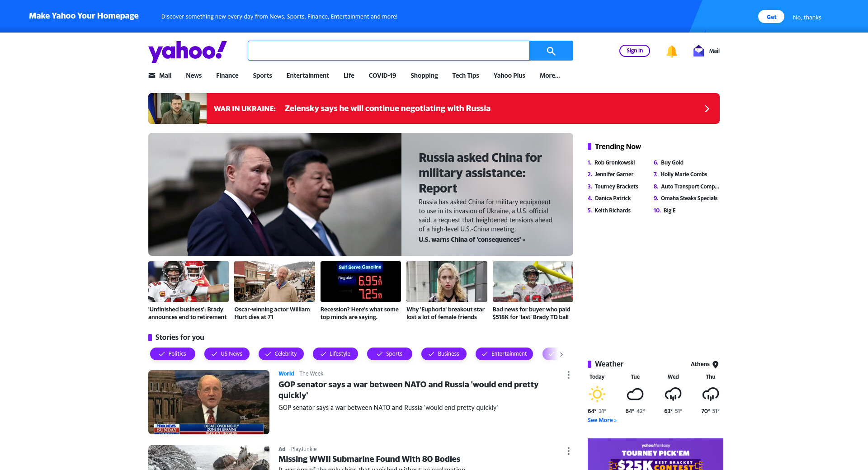Click the Sign in button
Screen dimensions: 868x470
[x=635, y=51]
